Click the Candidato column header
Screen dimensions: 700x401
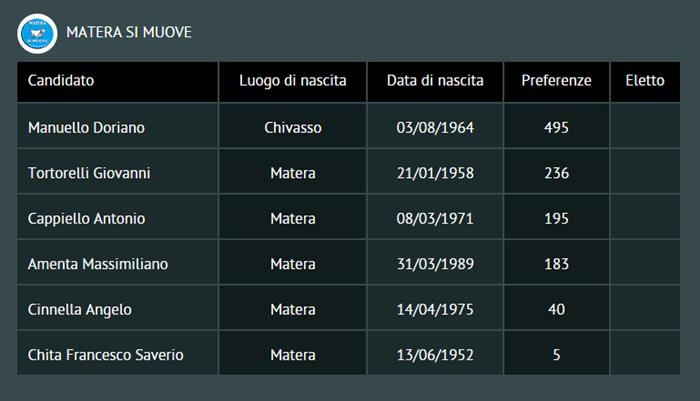click(61, 81)
